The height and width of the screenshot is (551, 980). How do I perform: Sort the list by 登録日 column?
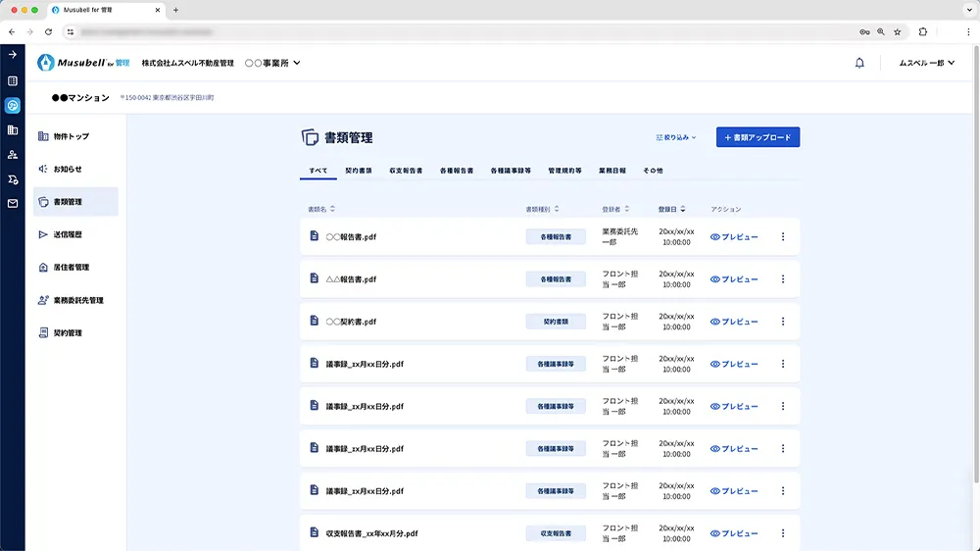671,209
